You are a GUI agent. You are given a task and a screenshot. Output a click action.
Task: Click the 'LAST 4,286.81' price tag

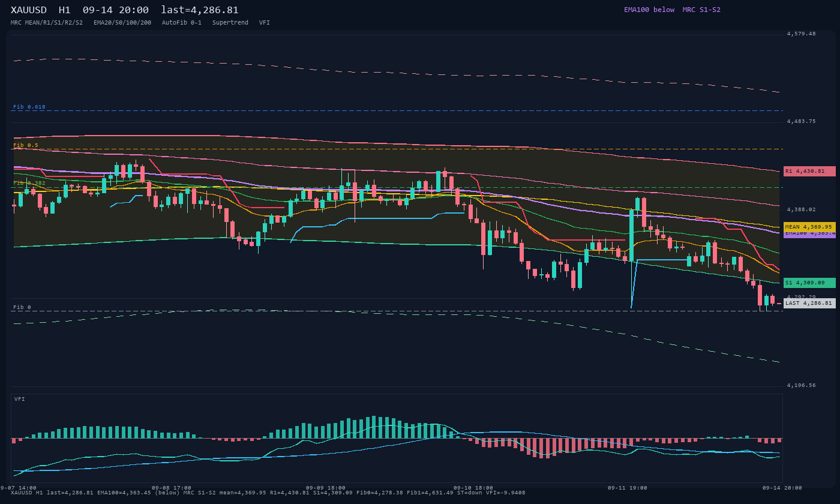point(809,303)
